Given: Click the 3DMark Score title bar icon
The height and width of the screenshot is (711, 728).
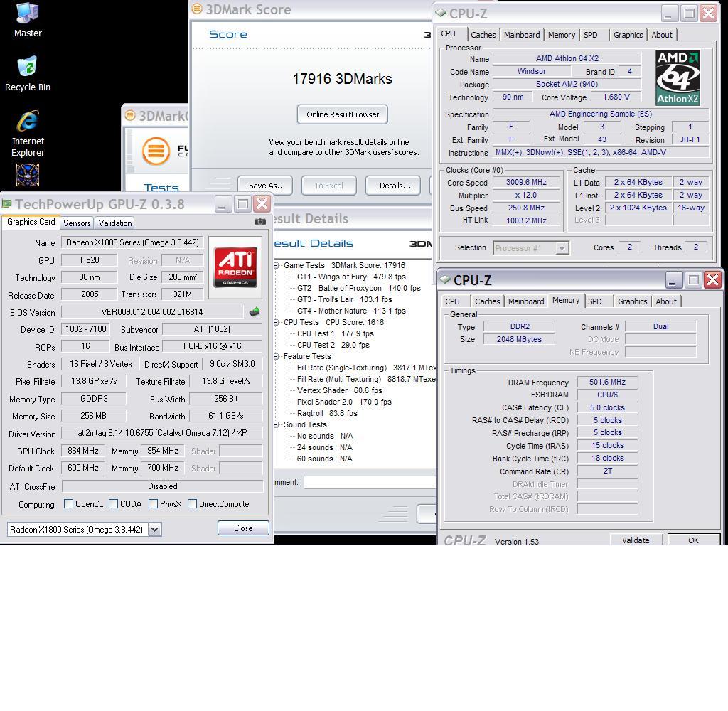Looking at the screenshot, I should [197, 9].
